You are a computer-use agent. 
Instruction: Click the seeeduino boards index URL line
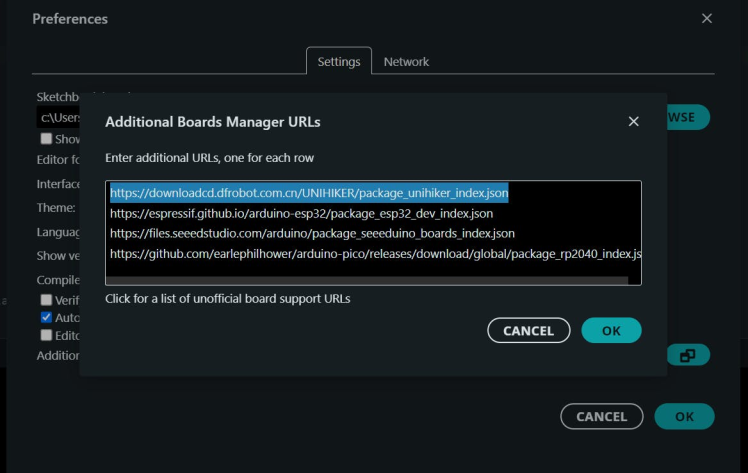coord(312,233)
